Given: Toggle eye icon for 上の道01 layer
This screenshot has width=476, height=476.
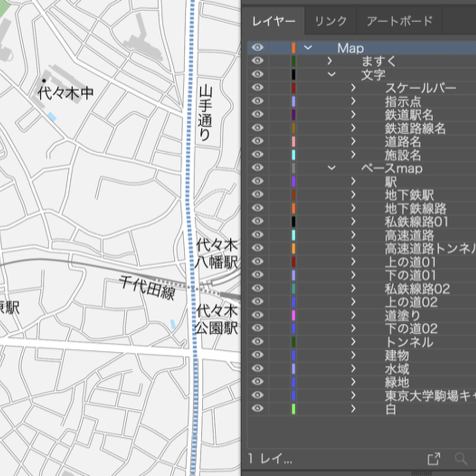Looking at the screenshot, I should click(x=258, y=261).
